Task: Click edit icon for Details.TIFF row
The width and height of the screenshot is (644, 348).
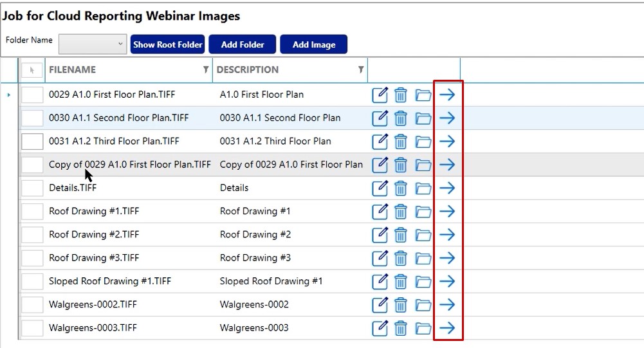Action: click(x=380, y=188)
